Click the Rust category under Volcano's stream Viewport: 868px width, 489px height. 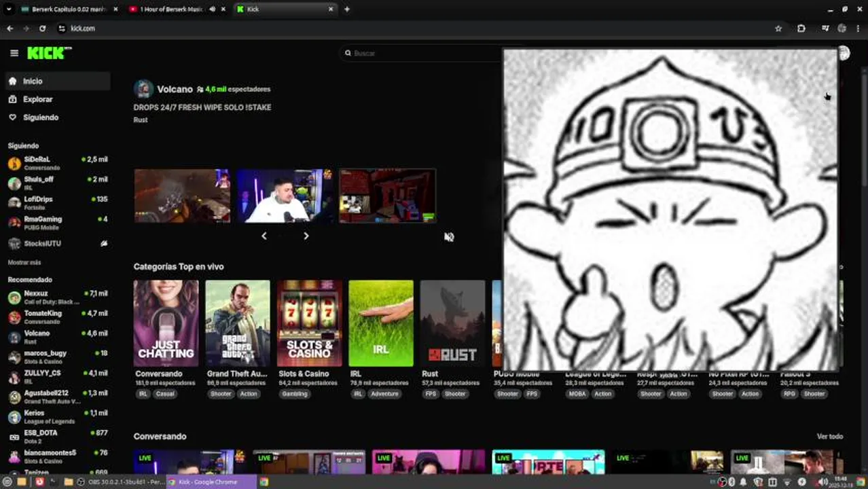pos(141,120)
